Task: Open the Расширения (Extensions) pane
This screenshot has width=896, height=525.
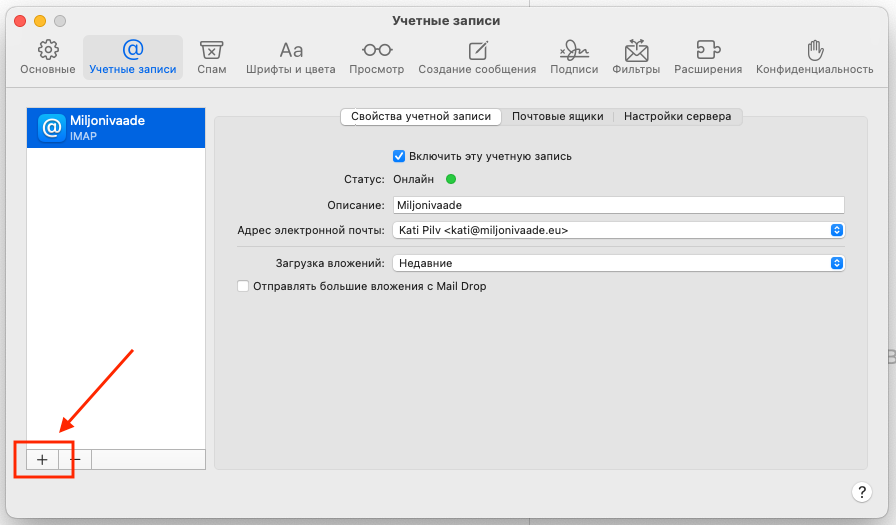Action: point(708,57)
